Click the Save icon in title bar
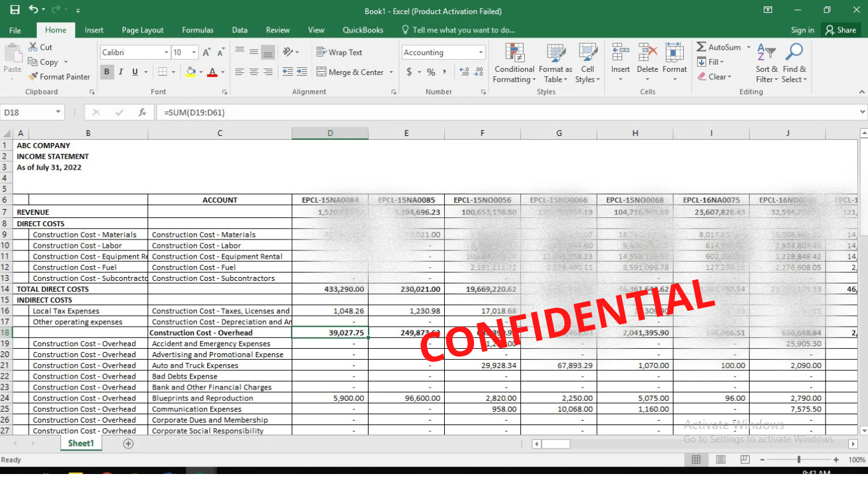The width and height of the screenshot is (868, 488). 15,10
